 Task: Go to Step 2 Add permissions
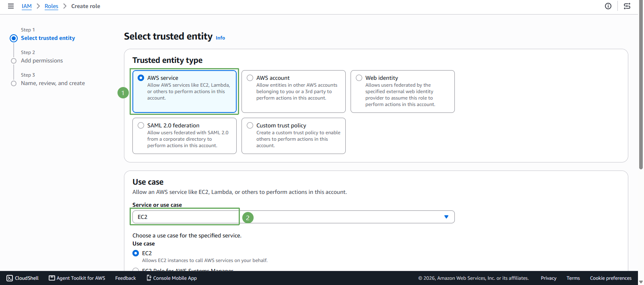42,60
